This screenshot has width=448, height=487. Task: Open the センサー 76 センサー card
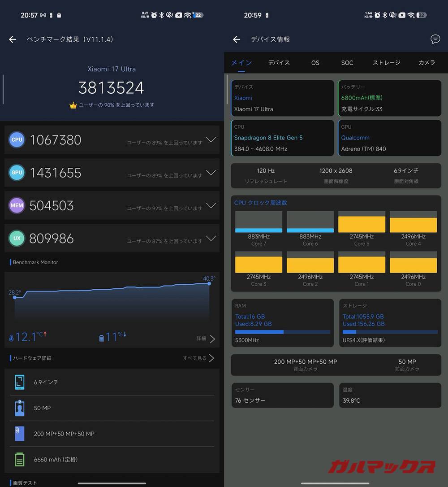coord(282,396)
